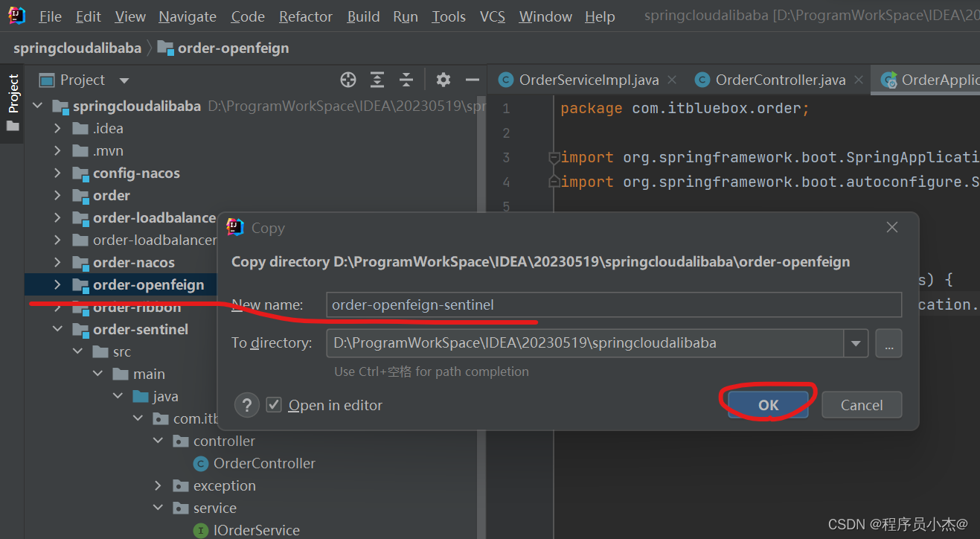Open Project panel settings gear
Viewport: 980px width, 539px height.
tap(443, 80)
